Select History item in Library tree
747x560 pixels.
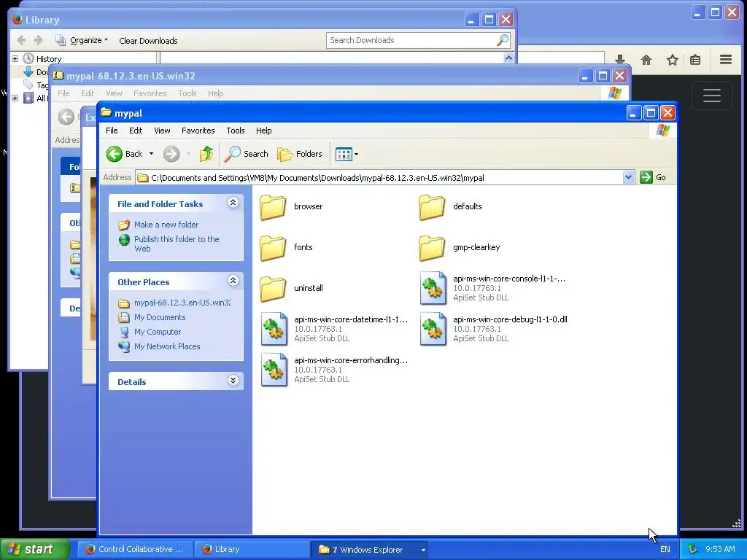pyautogui.click(x=49, y=59)
